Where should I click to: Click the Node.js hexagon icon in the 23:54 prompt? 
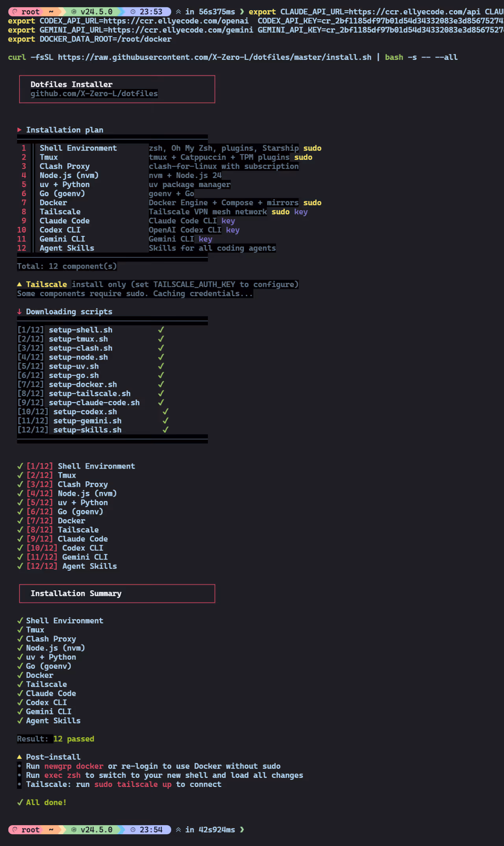(x=74, y=830)
